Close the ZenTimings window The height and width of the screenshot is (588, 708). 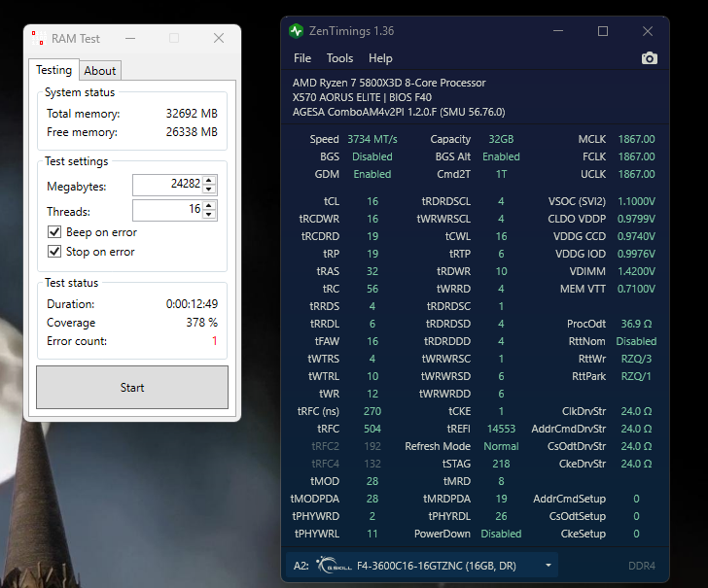point(648,31)
